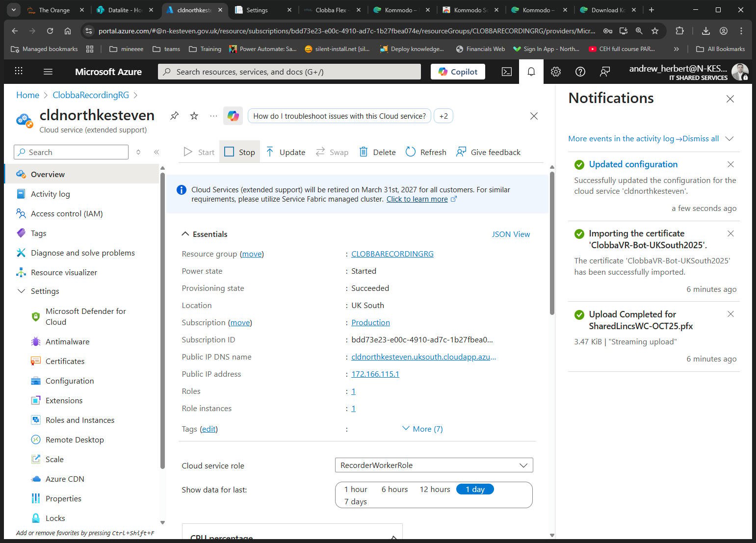Select the 1 hour time range
The width and height of the screenshot is (756, 543).
tap(356, 489)
